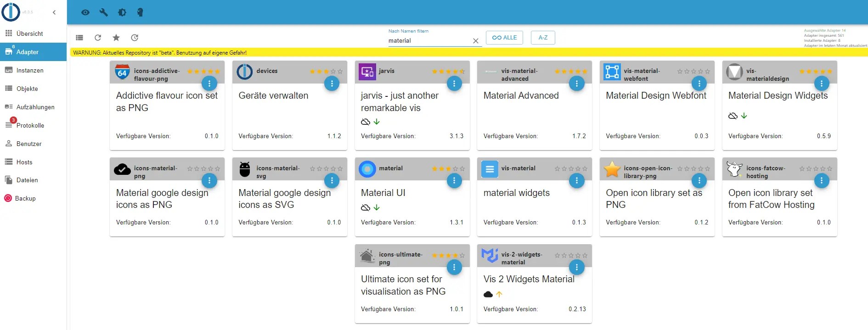
Task: Click the icons-addictive-flavour-png 64 shield icon
Action: pos(122,72)
